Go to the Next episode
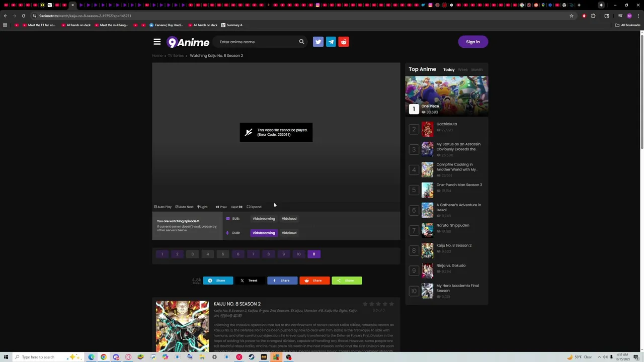Screen dimensions: 644x362 click(x=237, y=207)
